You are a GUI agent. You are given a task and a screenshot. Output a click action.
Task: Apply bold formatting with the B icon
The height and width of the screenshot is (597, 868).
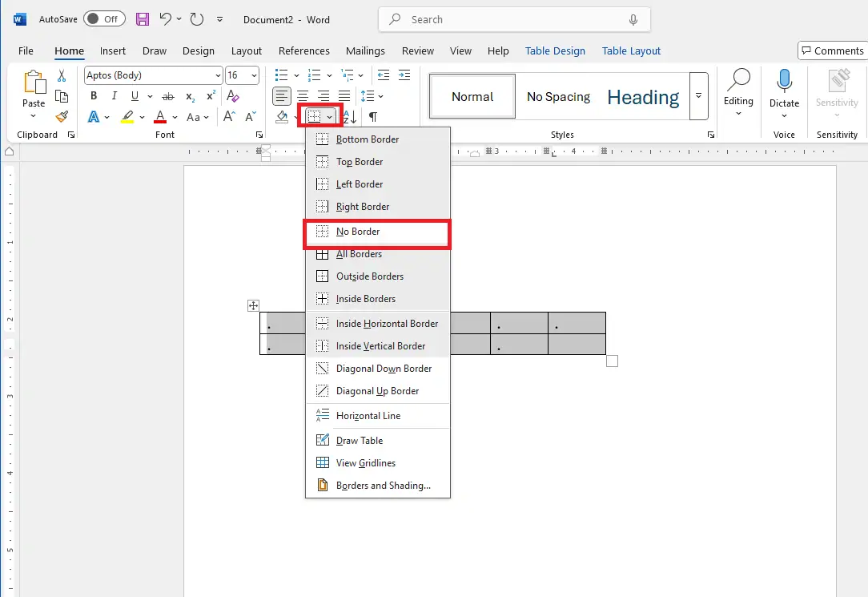pyautogui.click(x=94, y=96)
